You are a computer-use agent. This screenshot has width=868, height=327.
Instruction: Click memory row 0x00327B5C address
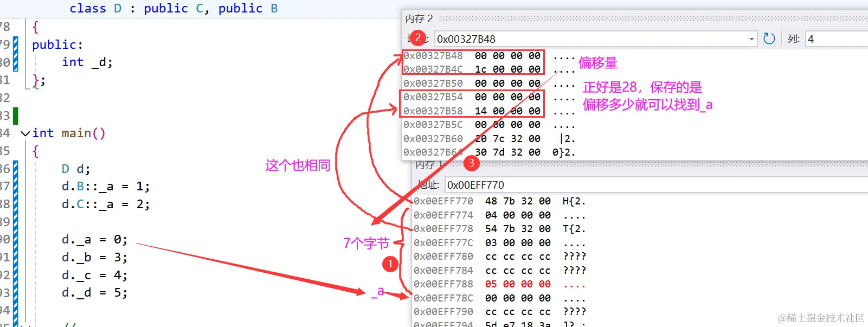coord(433,125)
